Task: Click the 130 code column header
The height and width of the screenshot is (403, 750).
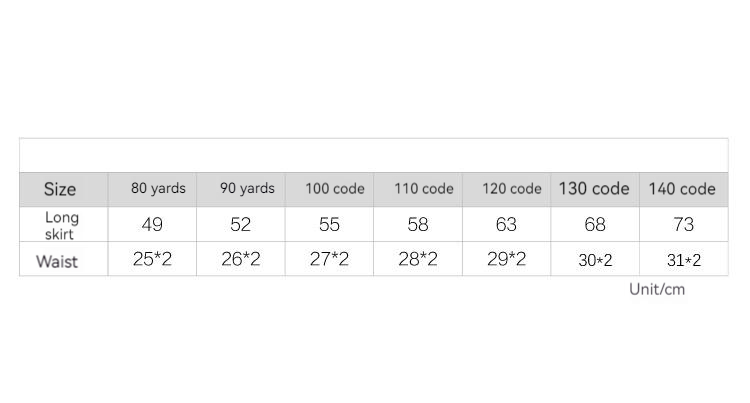Action: [x=594, y=188]
